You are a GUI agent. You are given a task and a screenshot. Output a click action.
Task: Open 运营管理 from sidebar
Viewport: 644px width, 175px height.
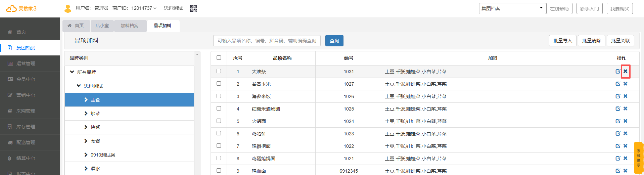[x=26, y=63]
